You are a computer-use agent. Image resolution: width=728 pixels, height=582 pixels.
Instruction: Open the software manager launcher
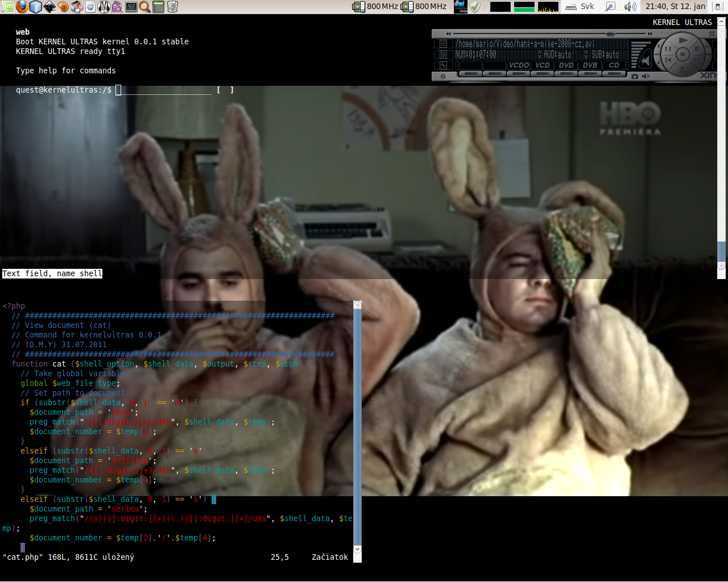(77, 7)
